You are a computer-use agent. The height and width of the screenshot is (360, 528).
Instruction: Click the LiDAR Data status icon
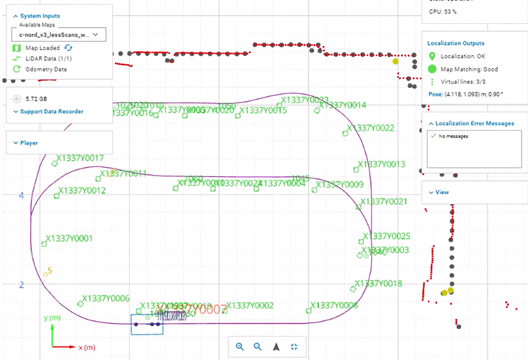(x=16, y=59)
